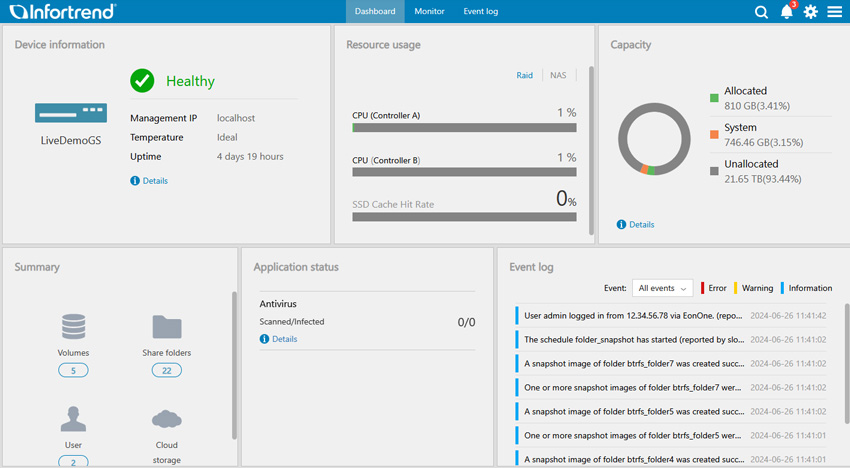Select 'One or more snapshot images' btrfs_folder7 event
Viewport: 850px width, 468px height.
(x=671, y=387)
